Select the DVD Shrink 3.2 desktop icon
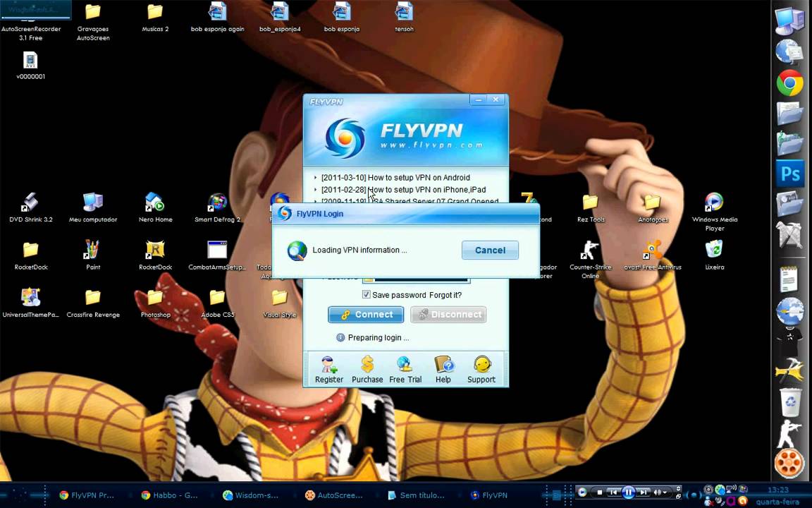 point(31,207)
